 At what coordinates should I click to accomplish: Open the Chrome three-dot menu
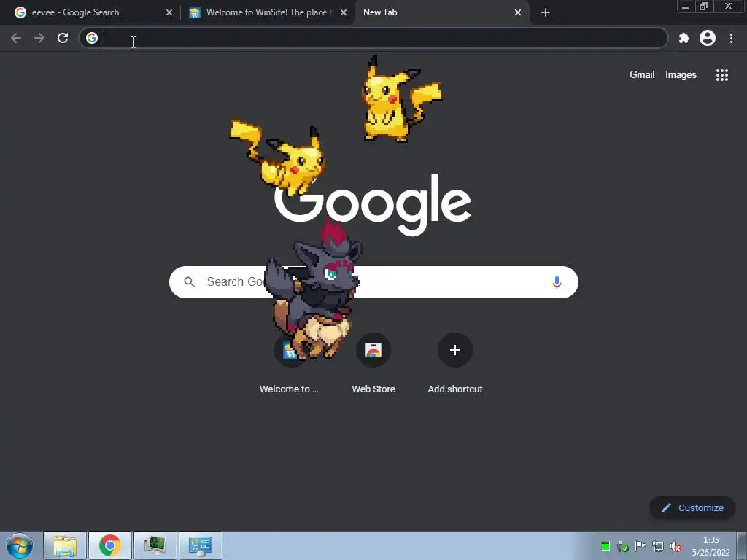[731, 38]
